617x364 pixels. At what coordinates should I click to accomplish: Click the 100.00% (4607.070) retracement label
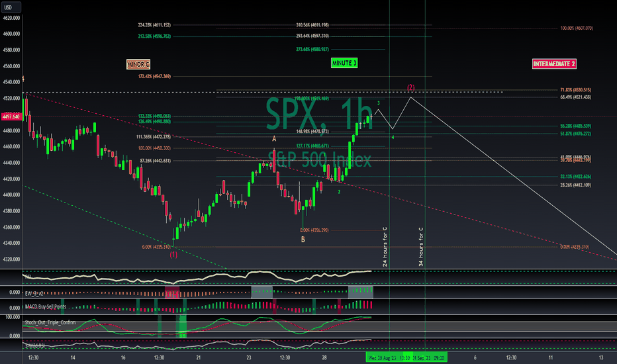577,28
